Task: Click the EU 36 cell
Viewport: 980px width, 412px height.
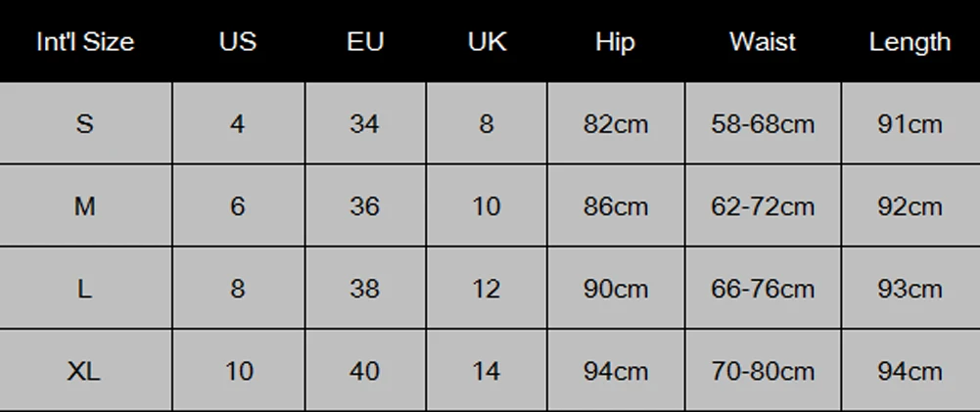Action: click(364, 206)
